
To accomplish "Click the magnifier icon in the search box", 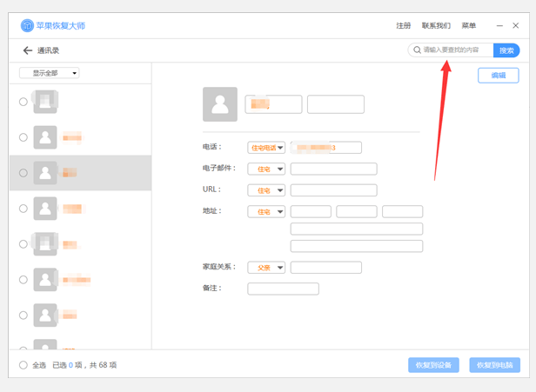I will (x=418, y=50).
